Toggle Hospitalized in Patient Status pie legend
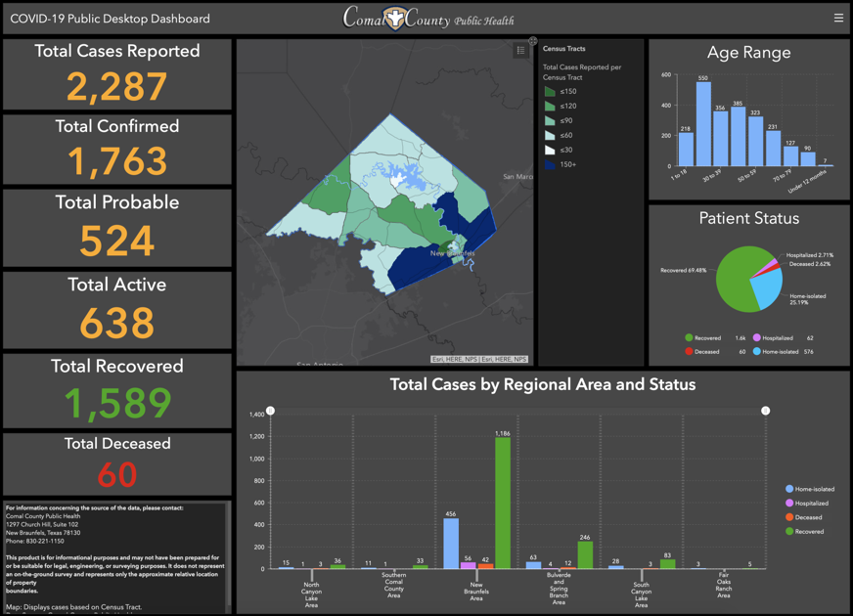This screenshot has width=853, height=616. click(773, 337)
